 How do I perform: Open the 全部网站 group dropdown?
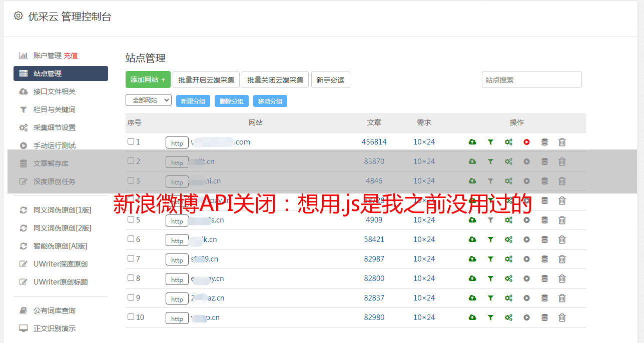(149, 100)
